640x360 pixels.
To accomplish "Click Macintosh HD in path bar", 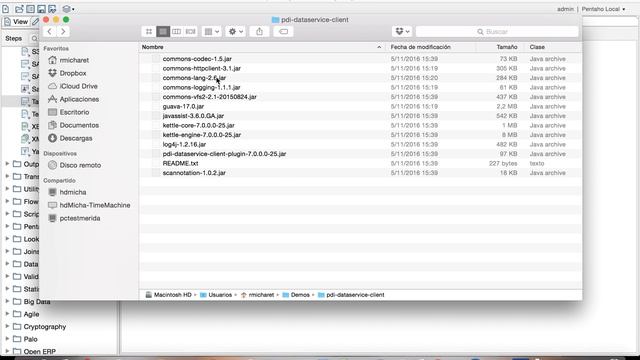I will [168, 295].
